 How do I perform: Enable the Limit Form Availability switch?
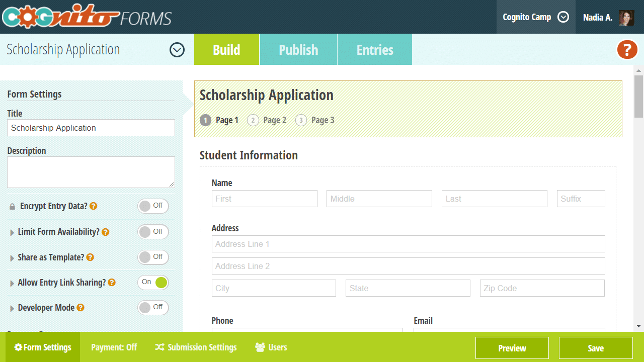coord(153,232)
